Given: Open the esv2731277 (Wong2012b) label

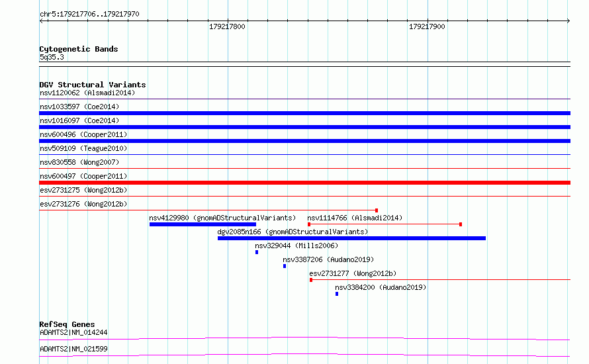Looking at the screenshot, I should [x=353, y=273].
